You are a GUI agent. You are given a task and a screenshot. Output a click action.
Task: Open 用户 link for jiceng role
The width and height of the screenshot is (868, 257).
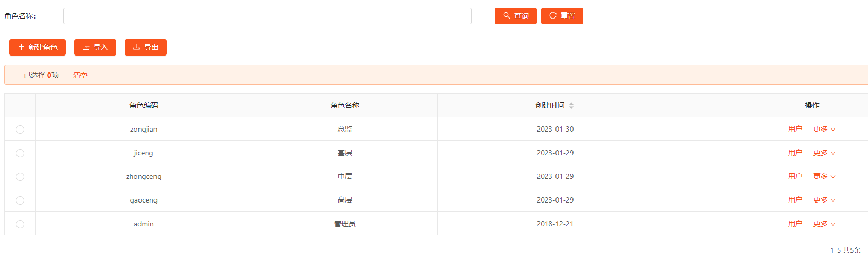pos(795,153)
